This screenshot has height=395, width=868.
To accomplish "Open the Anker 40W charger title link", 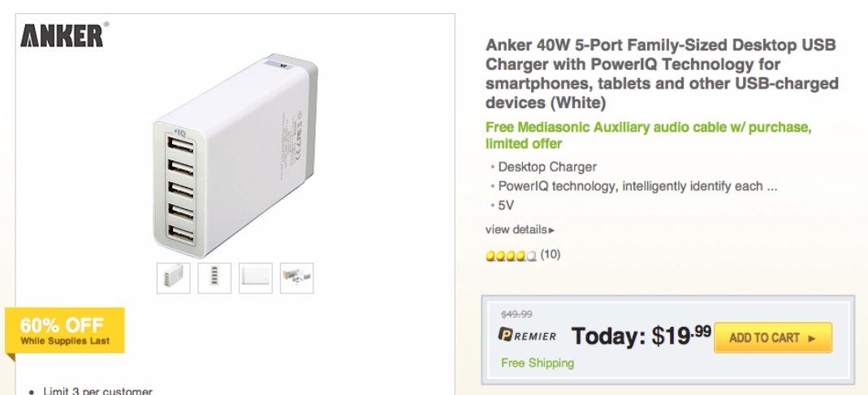I will point(661,74).
